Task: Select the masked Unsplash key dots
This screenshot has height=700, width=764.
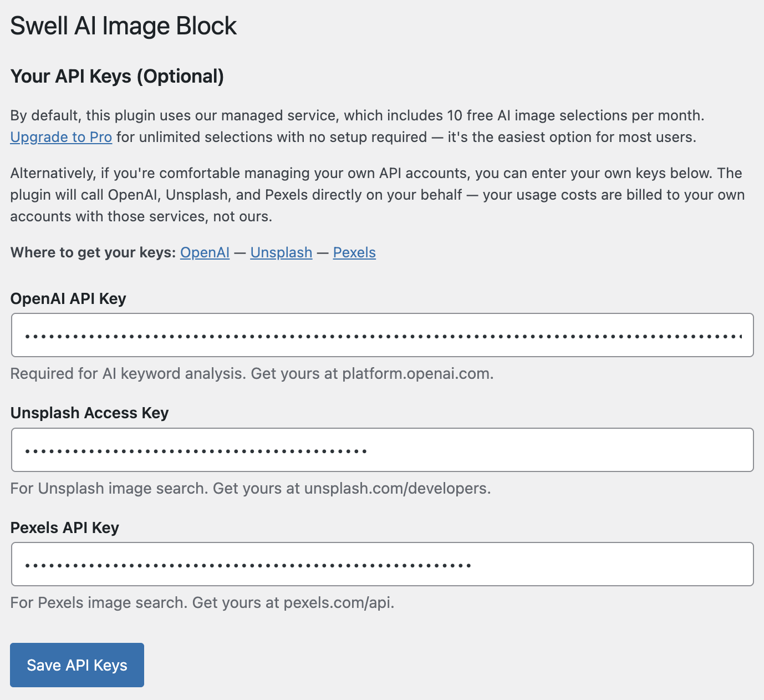Action: (x=195, y=450)
